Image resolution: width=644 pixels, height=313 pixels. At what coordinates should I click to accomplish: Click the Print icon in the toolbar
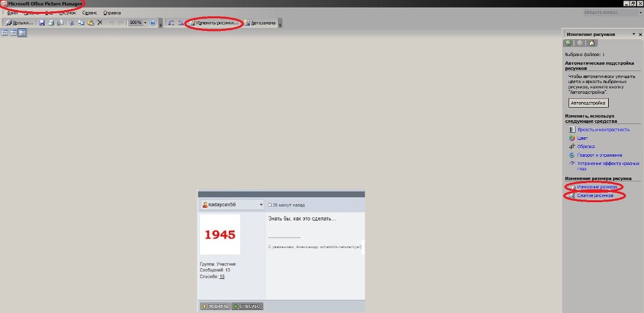click(x=51, y=23)
